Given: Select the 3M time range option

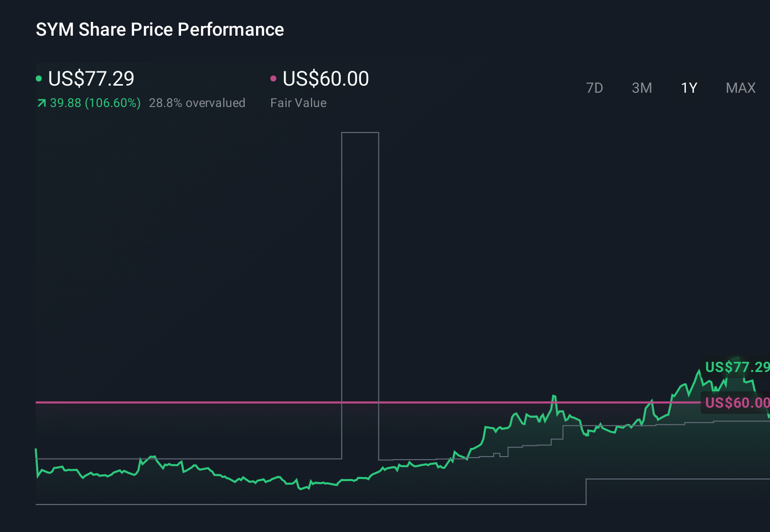Looking at the screenshot, I should coord(641,88).
